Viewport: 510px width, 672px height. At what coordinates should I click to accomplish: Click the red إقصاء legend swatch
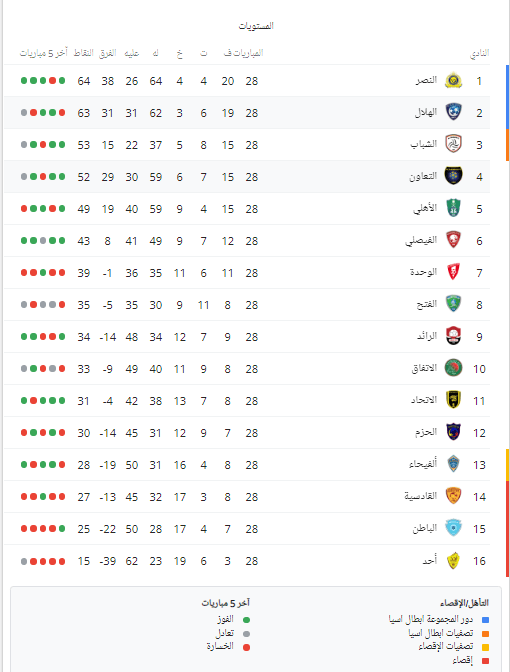pos(486,661)
